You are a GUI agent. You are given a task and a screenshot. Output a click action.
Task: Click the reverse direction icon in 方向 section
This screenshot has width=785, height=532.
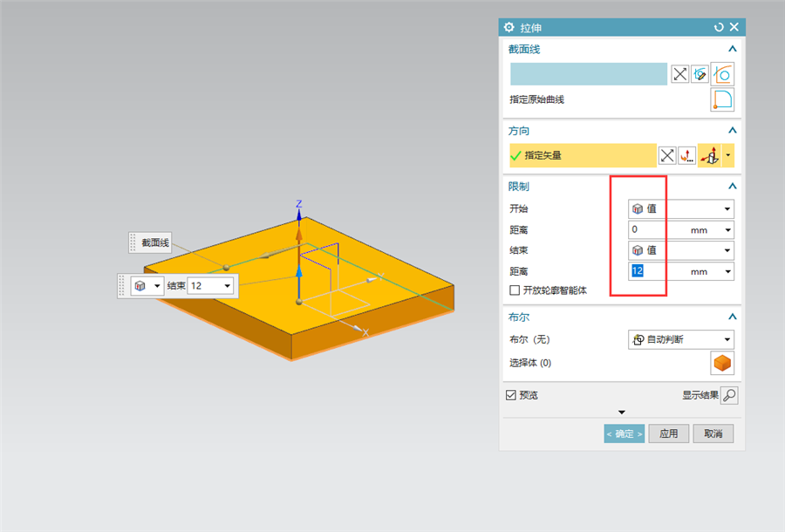point(667,155)
